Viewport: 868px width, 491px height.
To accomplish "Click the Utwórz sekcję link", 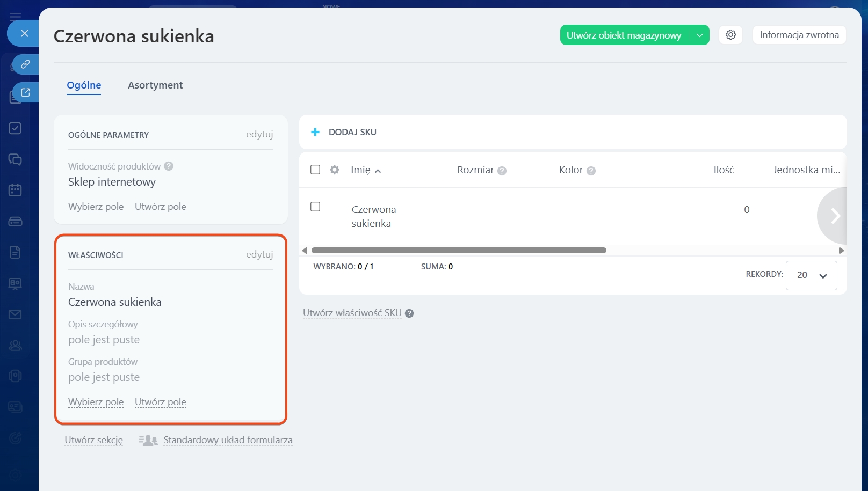I will [x=94, y=440].
